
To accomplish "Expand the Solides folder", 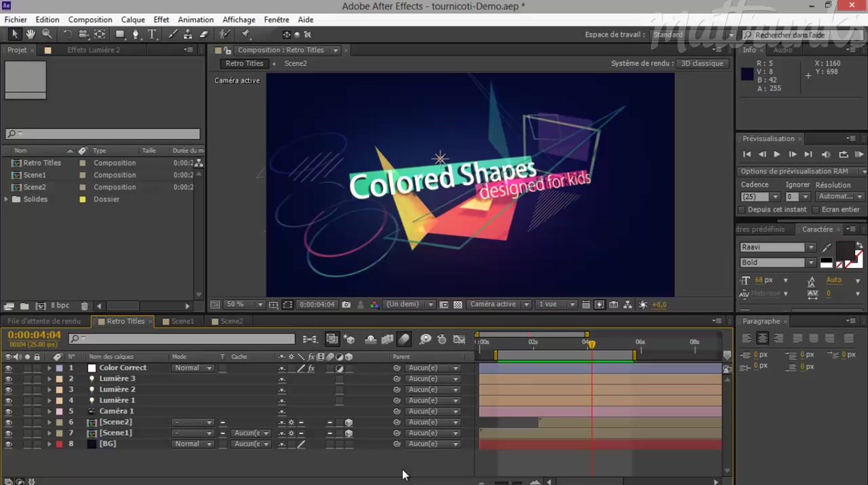I will [x=7, y=200].
